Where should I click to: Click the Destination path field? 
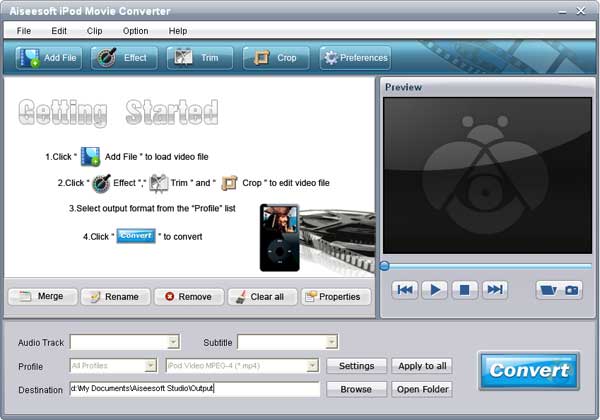click(x=195, y=389)
